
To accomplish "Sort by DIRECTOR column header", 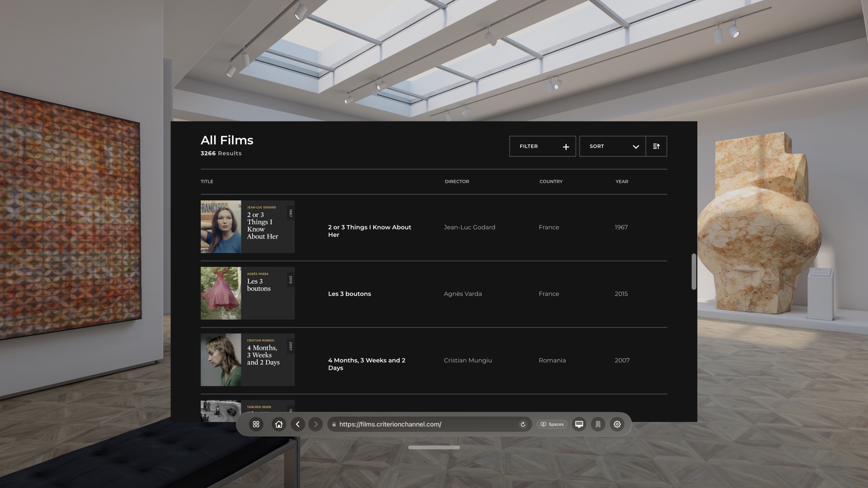I will 457,182.
